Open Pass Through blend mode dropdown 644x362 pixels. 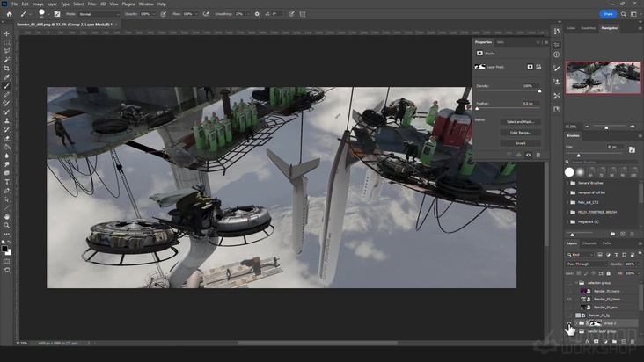587,264
